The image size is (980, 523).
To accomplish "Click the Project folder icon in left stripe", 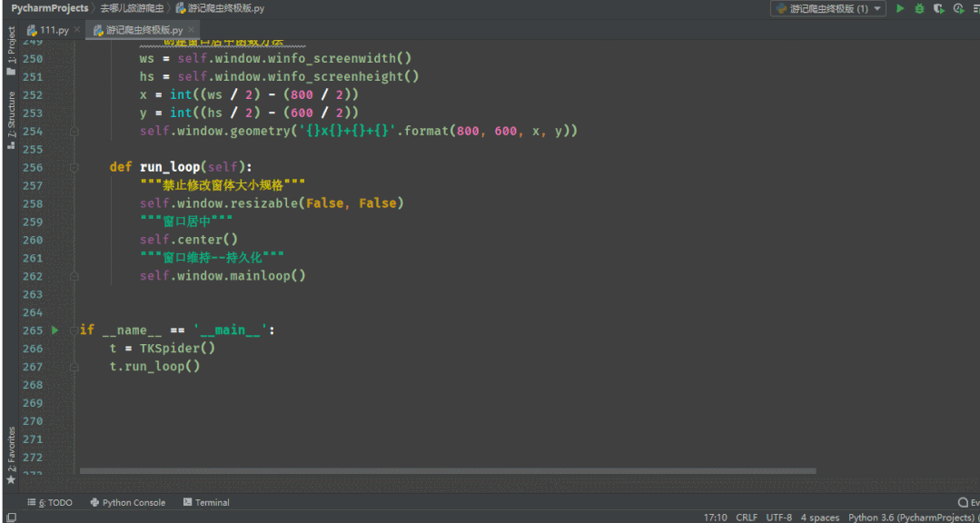I will tap(11, 72).
